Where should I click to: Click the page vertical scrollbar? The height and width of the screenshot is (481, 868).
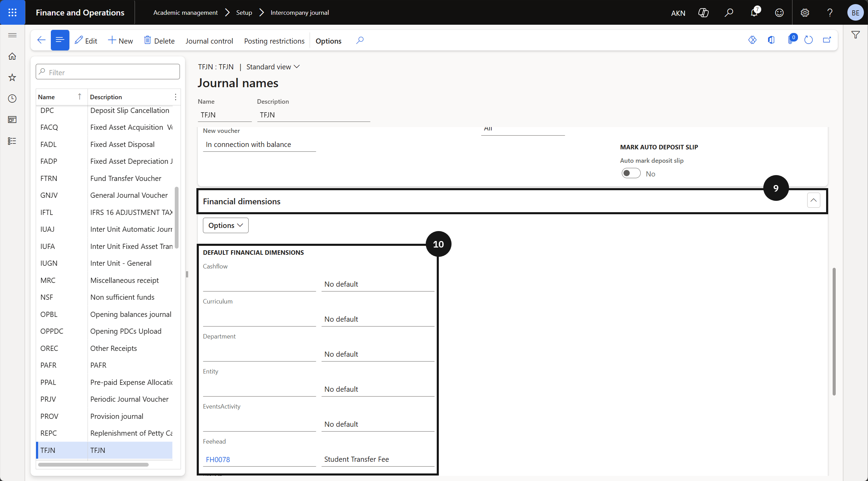coord(834,331)
